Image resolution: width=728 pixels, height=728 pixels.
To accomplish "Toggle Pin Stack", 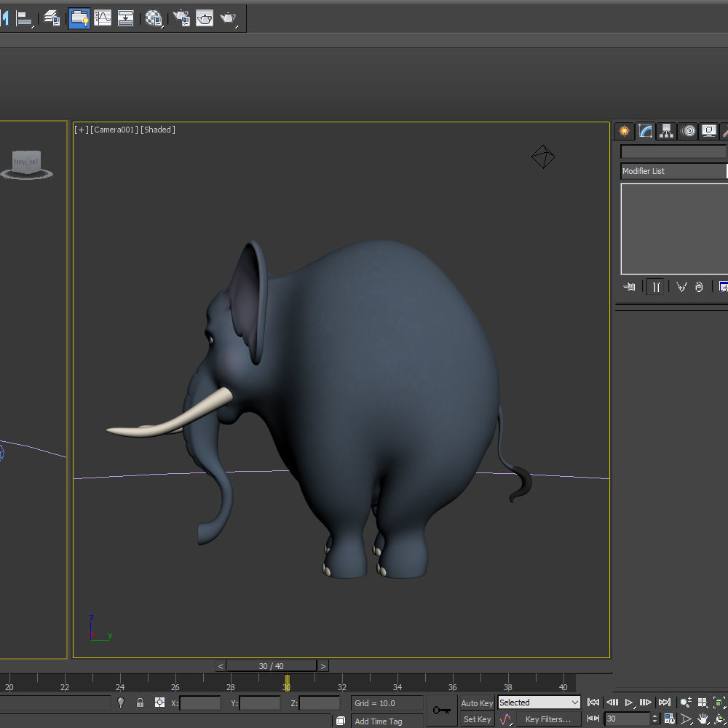I will tap(629, 287).
